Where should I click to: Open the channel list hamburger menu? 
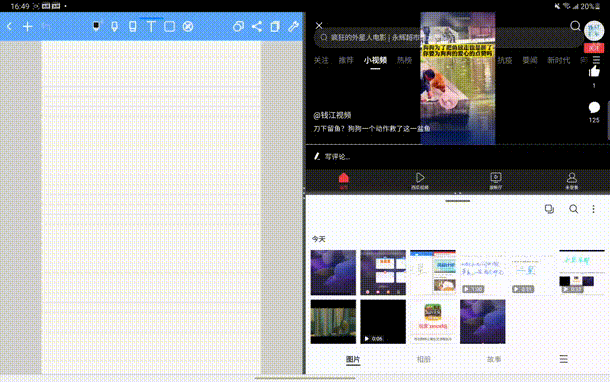coord(596,60)
